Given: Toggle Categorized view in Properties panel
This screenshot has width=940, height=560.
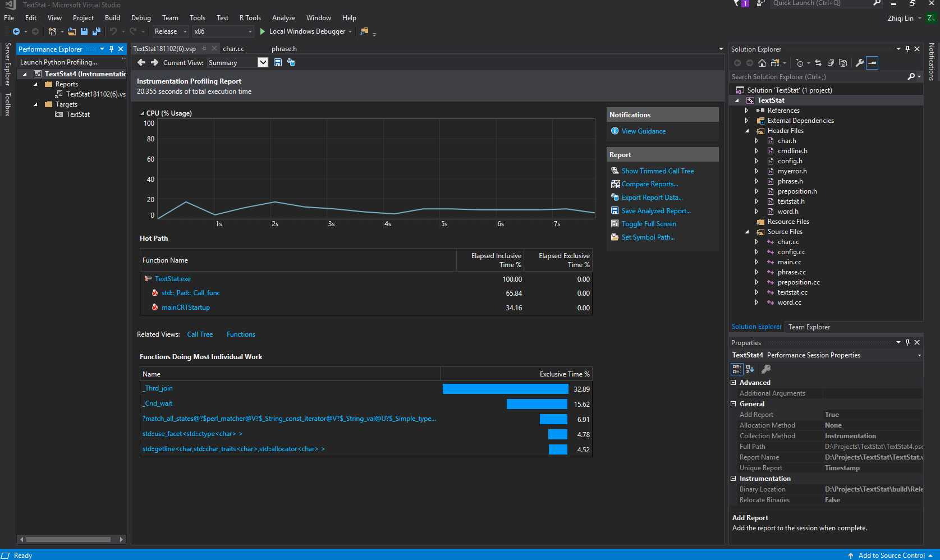Looking at the screenshot, I should (x=737, y=369).
